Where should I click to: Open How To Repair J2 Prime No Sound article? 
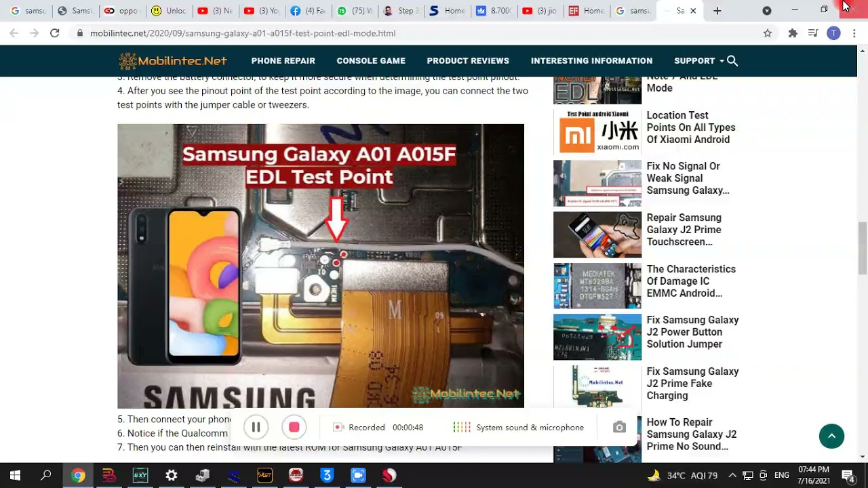pos(692,434)
